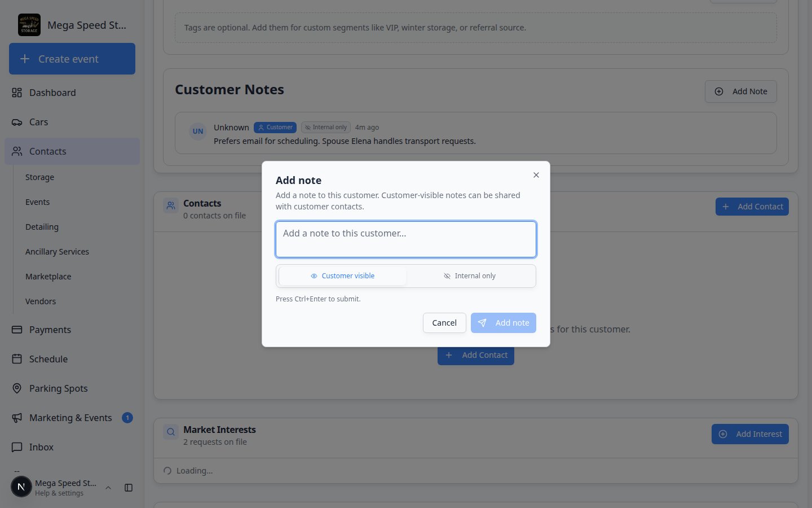Screen dimensions: 812x508
Task: Click the Contacts people icon in sidebar
Action: pos(17,151)
